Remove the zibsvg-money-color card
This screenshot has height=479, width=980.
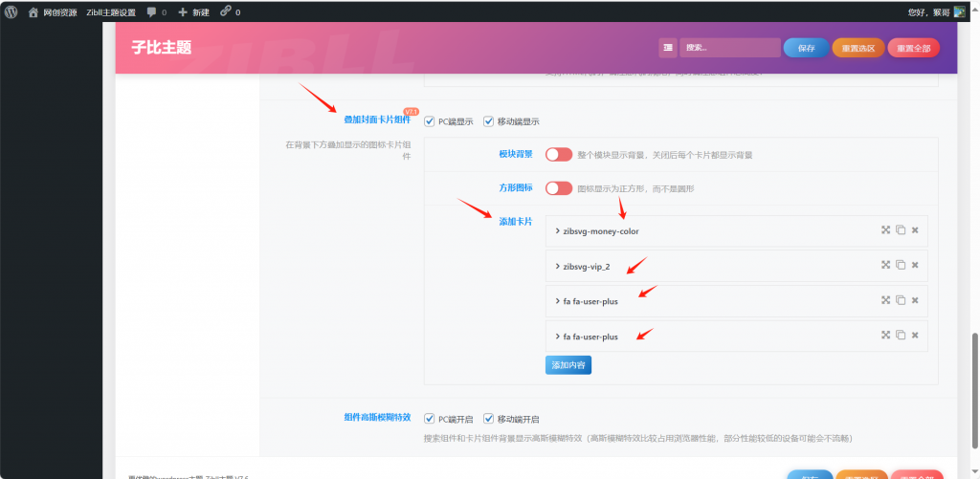(x=915, y=230)
